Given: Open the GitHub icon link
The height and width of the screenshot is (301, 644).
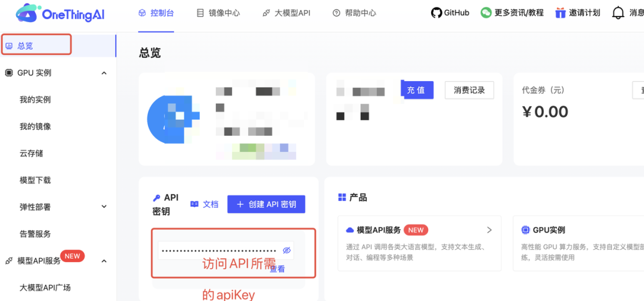Looking at the screenshot, I should point(436,13).
